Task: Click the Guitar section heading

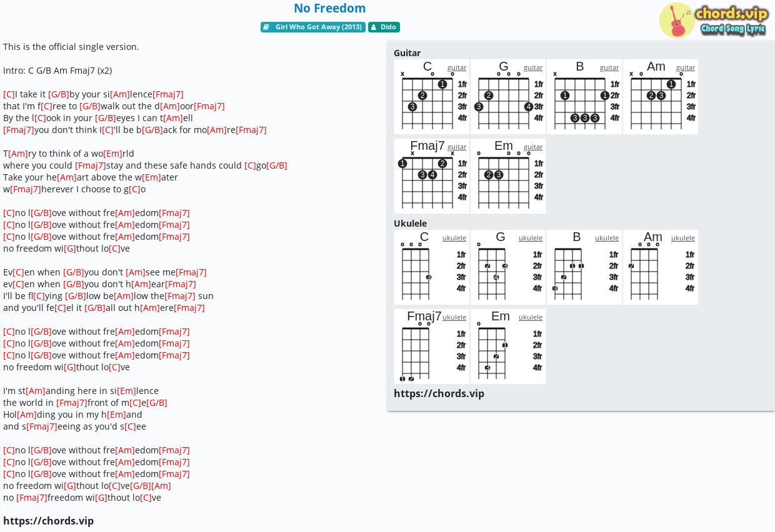Action: [x=407, y=53]
